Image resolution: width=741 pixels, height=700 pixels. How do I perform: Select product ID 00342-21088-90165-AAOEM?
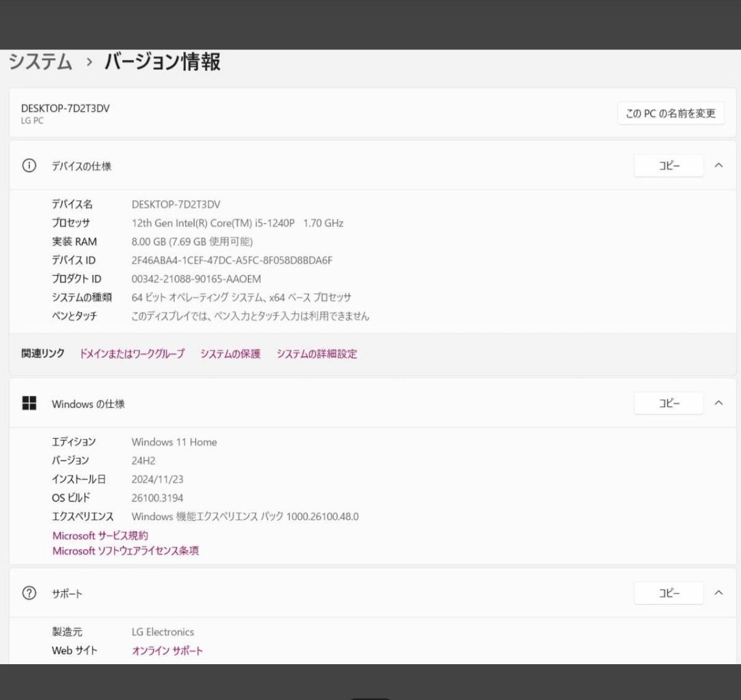click(196, 279)
